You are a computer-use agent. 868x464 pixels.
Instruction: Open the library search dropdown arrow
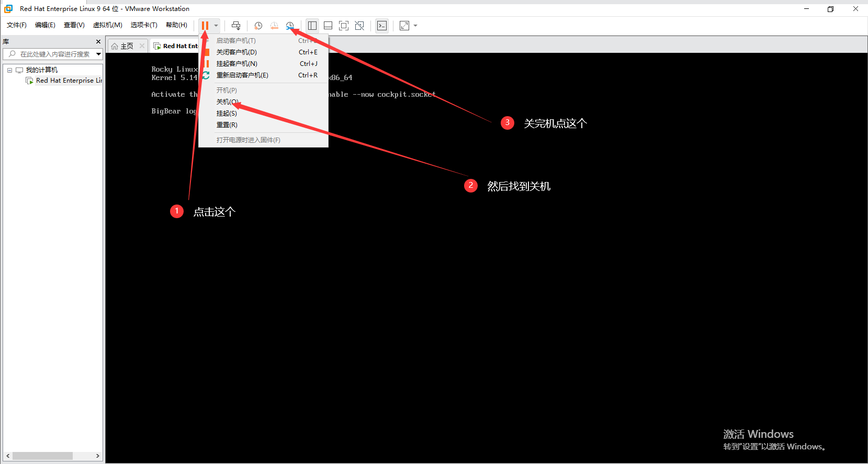(x=98, y=54)
